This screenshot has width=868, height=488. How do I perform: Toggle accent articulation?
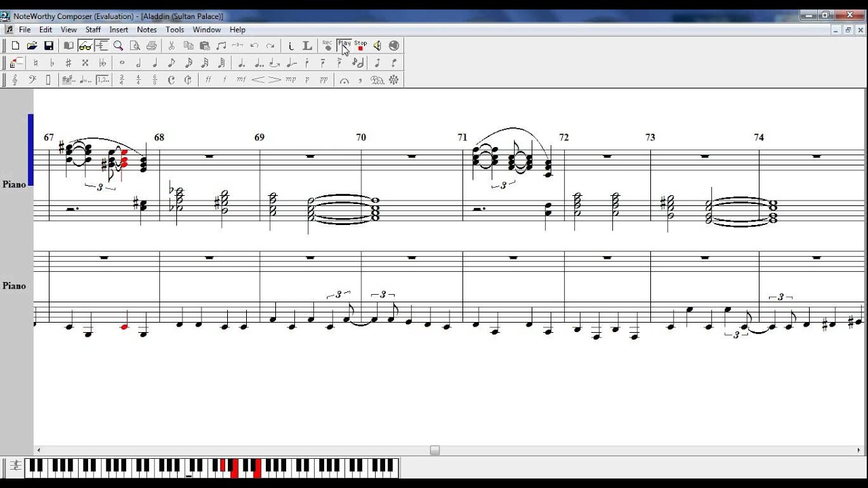coord(339,62)
